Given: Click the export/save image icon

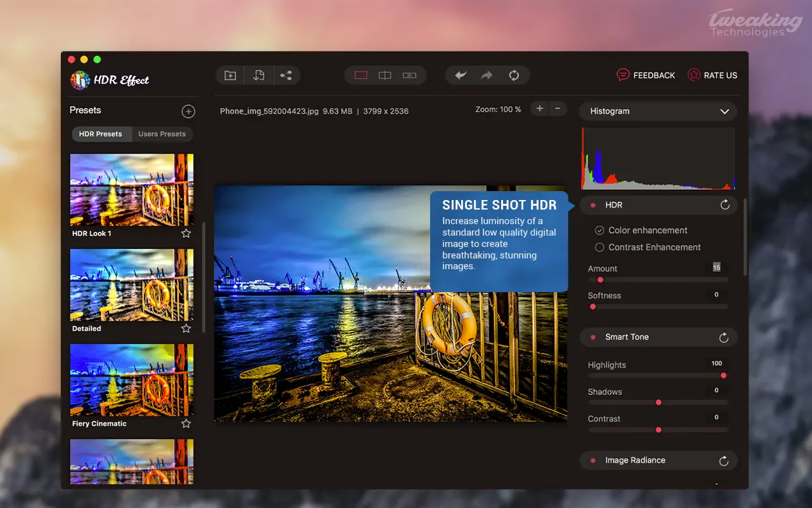Looking at the screenshot, I should click(258, 76).
